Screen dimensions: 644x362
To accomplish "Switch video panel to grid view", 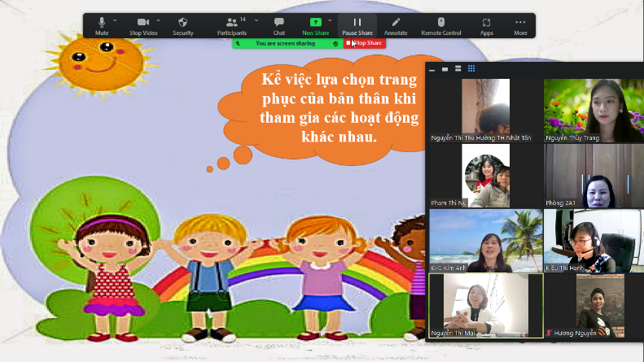I will [x=471, y=69].
